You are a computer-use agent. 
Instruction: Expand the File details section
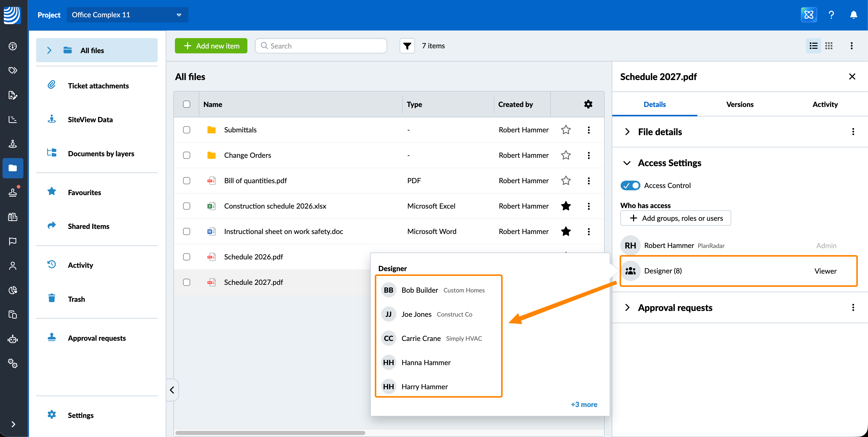(x=627, y=132)
